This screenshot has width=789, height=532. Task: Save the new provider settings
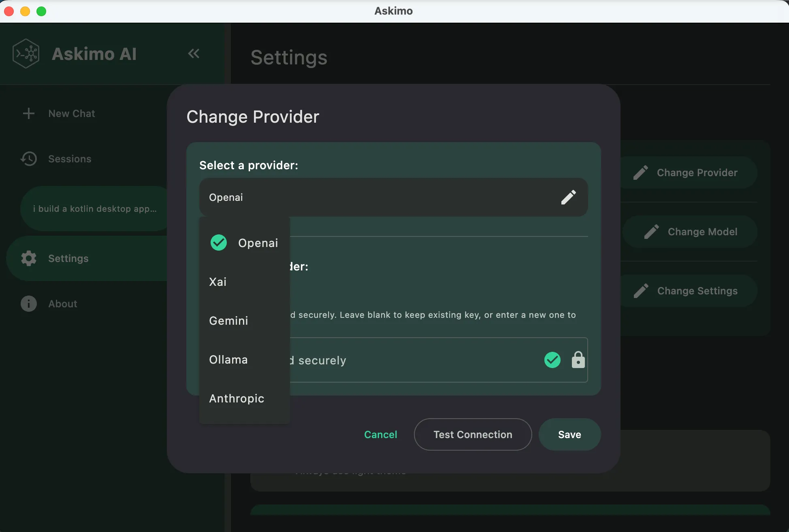(x=569, y=434)
